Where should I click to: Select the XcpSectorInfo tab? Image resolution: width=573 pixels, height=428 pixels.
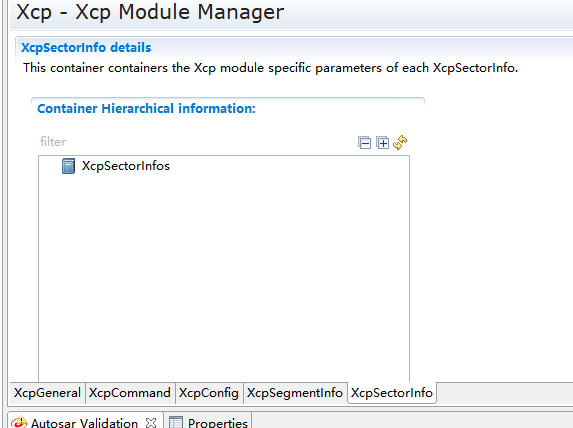pos(392,393)
